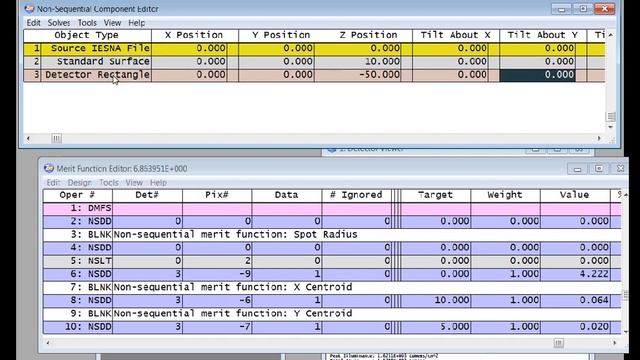640x360 pixels.
Task: Click the Object Type column header
Action: pos(87,35)
